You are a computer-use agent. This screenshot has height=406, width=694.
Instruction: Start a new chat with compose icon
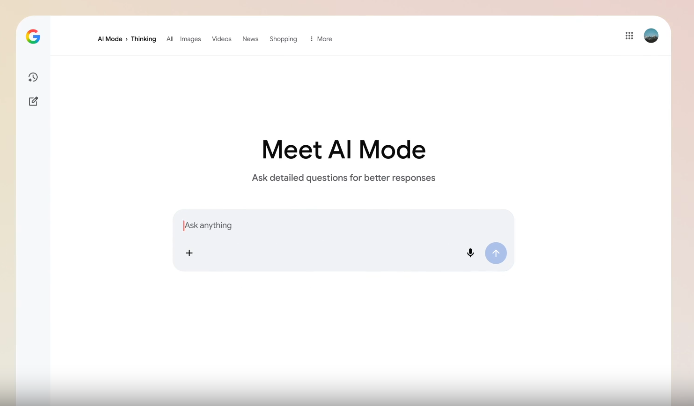click(33, 101)
